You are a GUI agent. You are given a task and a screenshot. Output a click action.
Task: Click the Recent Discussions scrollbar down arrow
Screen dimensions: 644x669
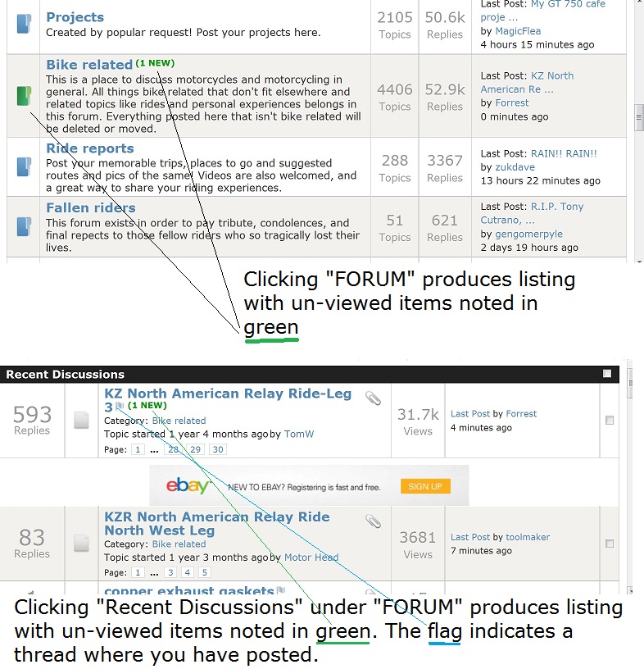click(x=630, y=589)
